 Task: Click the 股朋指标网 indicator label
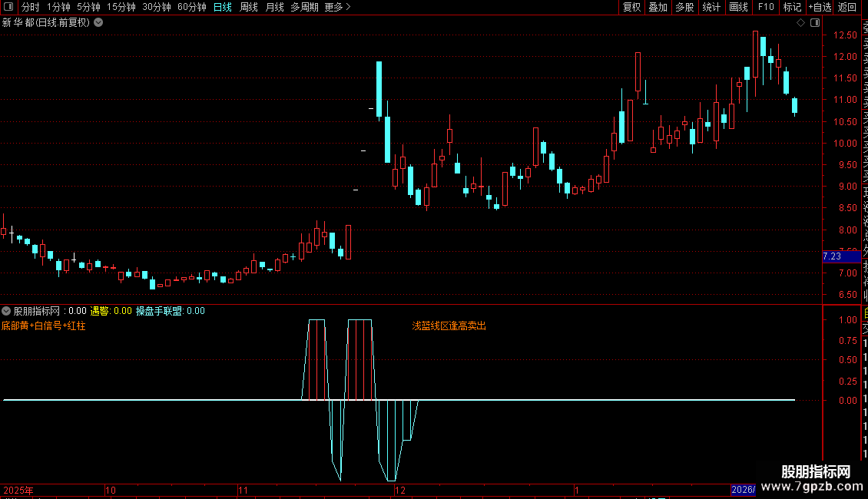click(x=37, y=311)
